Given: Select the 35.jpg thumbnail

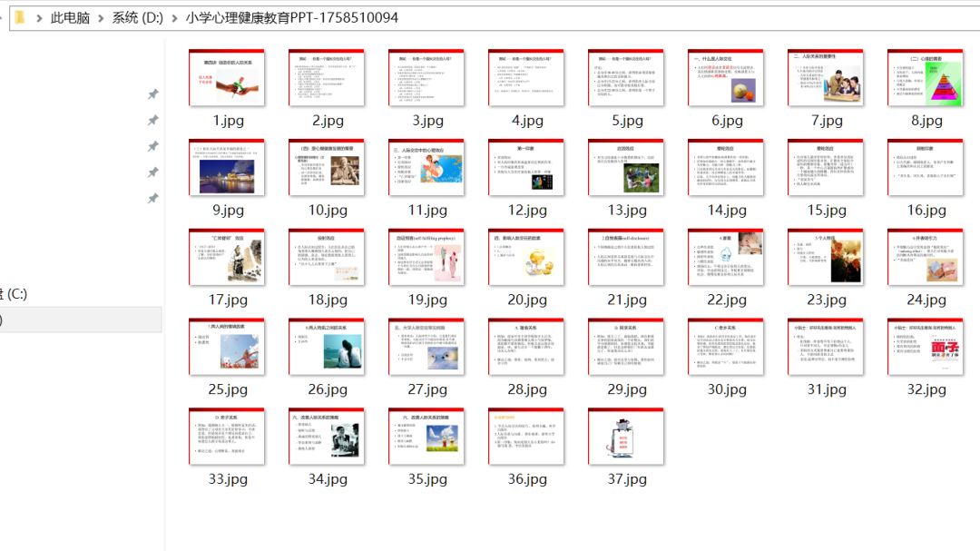Looking at the screenshot, I should tap(426, 437).
